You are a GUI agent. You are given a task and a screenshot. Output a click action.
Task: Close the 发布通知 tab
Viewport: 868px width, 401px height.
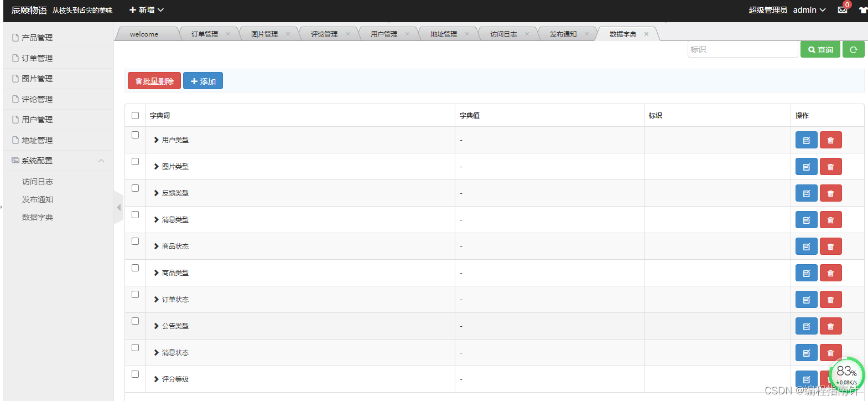click(586, 34)
